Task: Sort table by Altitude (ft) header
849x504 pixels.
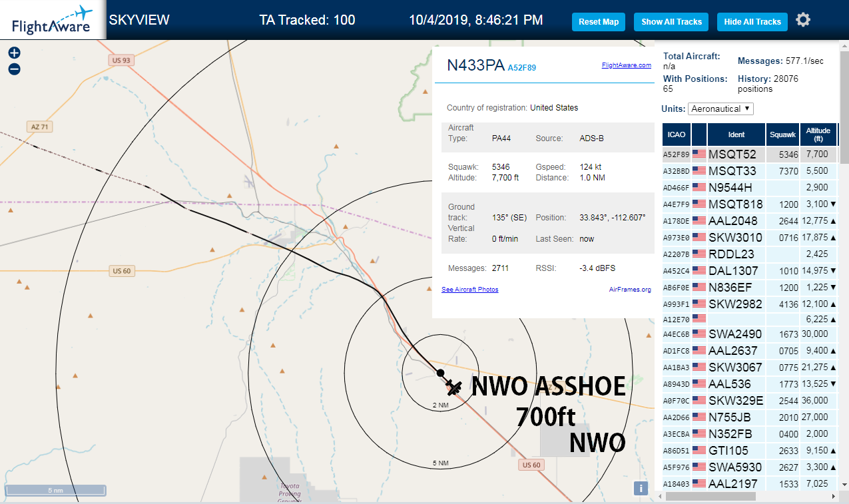Action: [x=818, y=134]
